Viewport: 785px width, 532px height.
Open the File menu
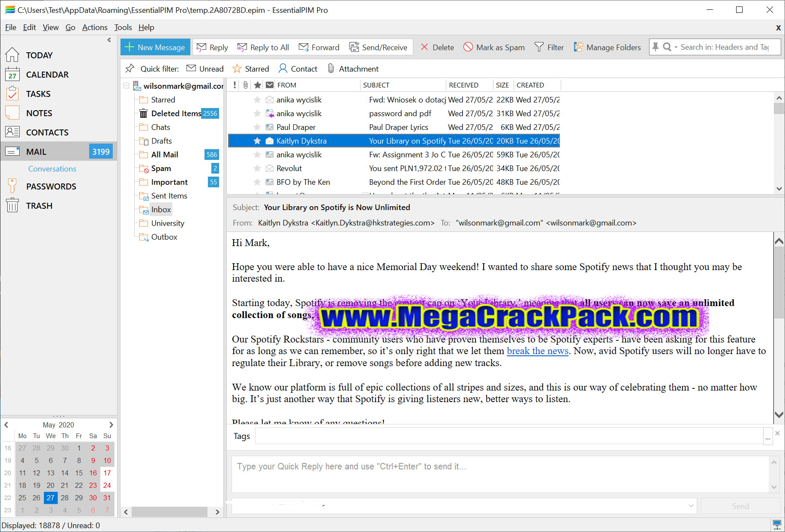(x=11, y=27)
